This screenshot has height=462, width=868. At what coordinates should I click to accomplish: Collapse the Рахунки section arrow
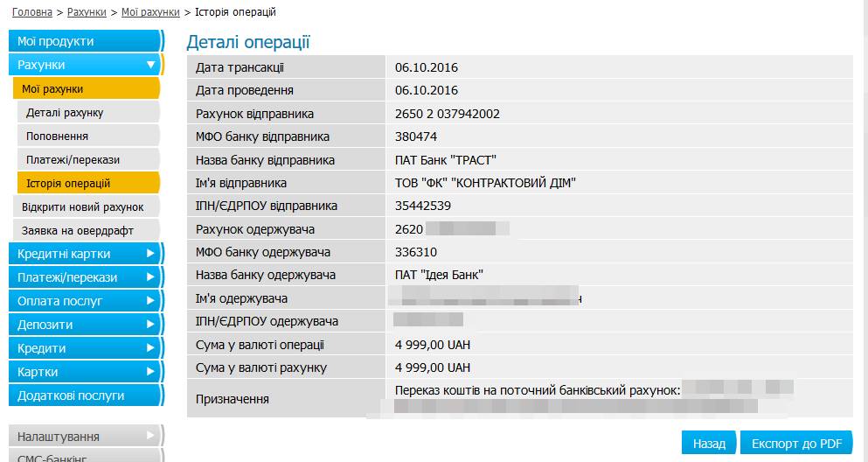pyautogui.click(x=150, y=65)
